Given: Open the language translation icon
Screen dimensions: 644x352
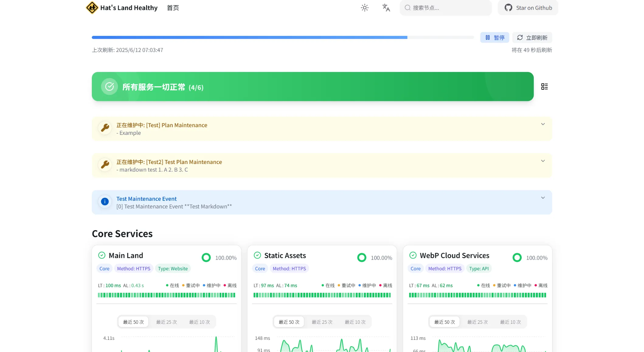Looking at the screenshot, I should point(386,8).
